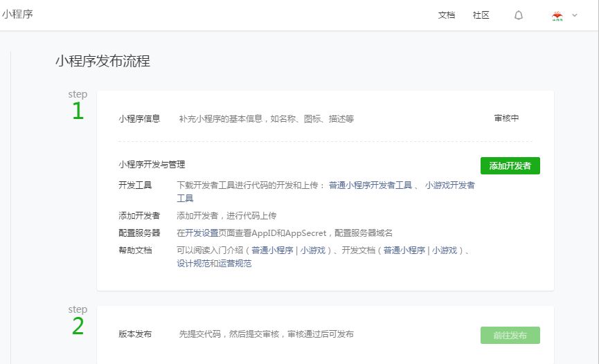Viewport: 599px width, 364px height.
Task: Click the 添加开发者 green button
Action: point(510,166)
